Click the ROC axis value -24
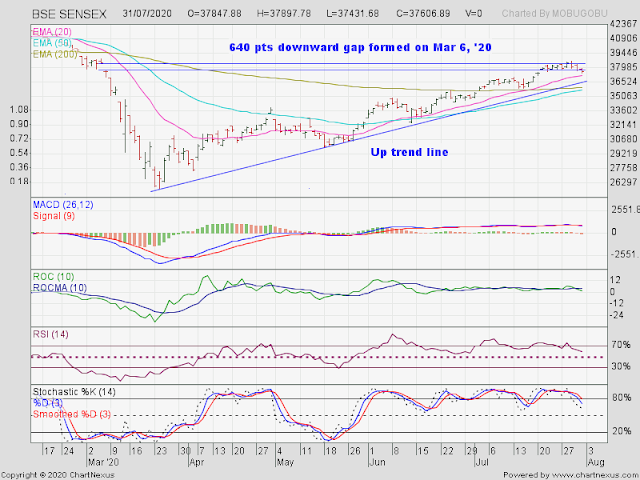This screenshot has height=480, width=640. pos(618,315)
